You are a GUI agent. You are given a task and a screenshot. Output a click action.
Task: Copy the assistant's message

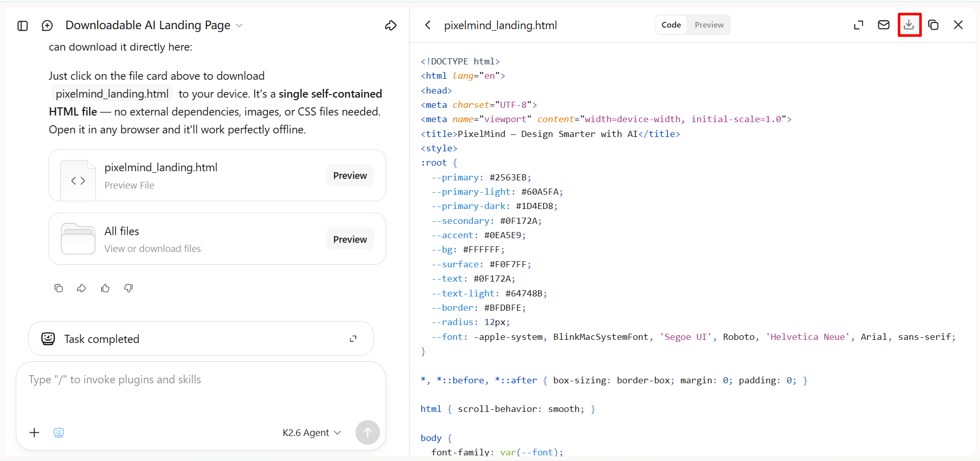coord(59,288)
